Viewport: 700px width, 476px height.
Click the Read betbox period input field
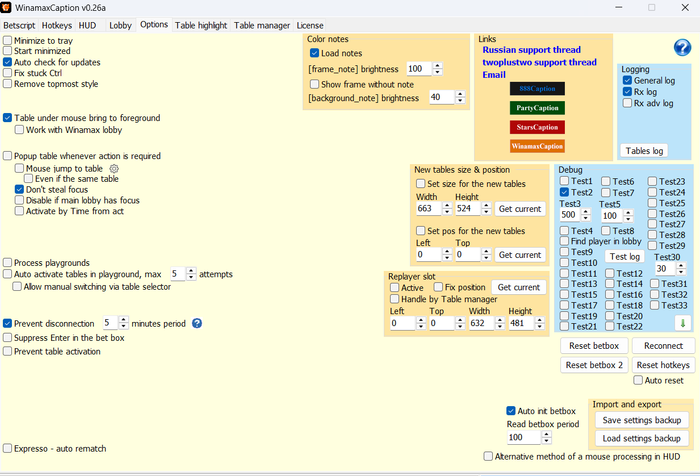point(524,438)
